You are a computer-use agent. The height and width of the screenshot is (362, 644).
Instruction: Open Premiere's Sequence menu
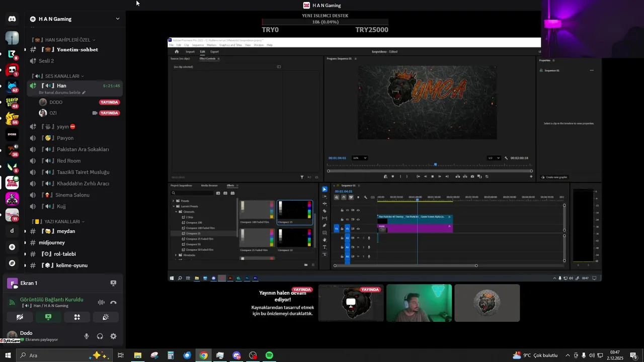pyautogui.click(x=198, y=45)
